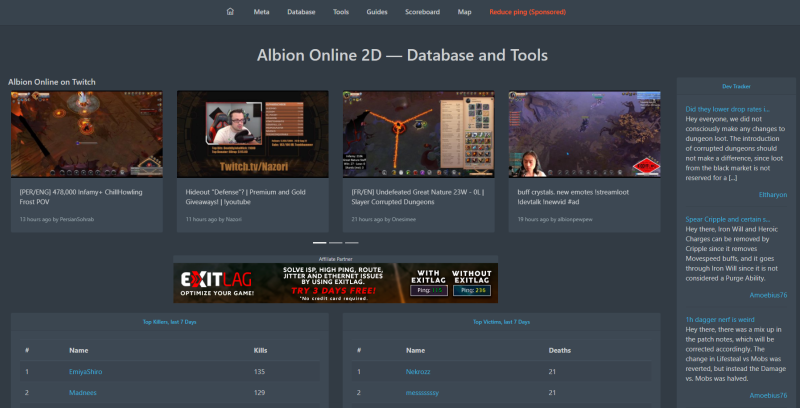The width and height of the screenshot is (800, 408).
Task: Open the Twitch.tv/Nazori stream thumbnail
Action: [x=253, y=134]
